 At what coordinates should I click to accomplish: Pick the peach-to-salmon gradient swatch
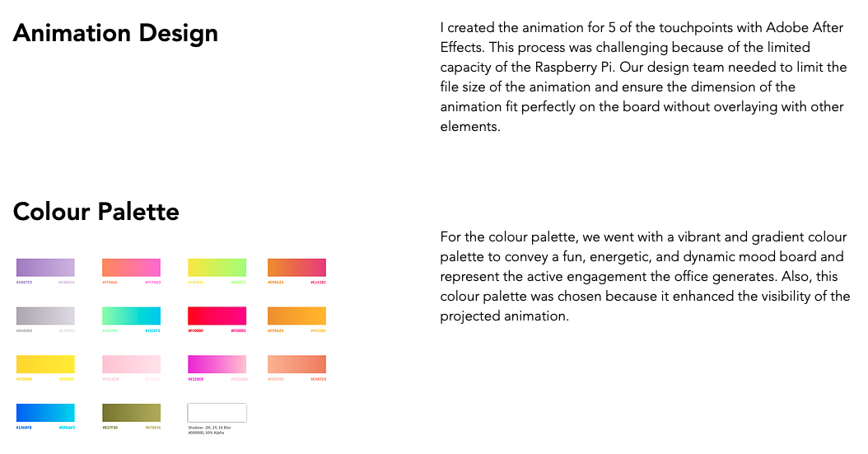[x=296, y=364]
